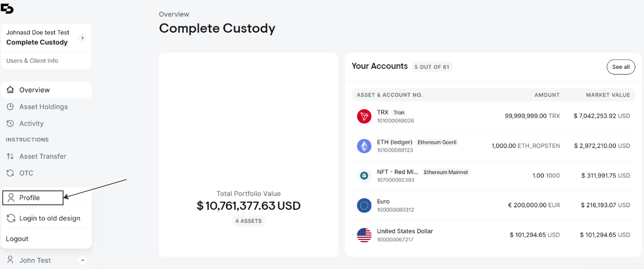Image resolution: width=644 pixels, height=269 pixels.
Task: Click the Activity history icon
Action: (10, 124)
